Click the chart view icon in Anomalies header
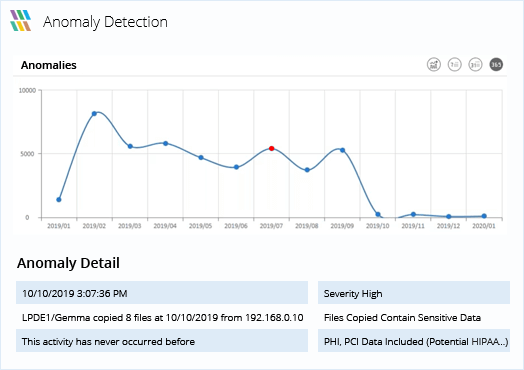Viewport: 524px width, 370px height. 434,65
